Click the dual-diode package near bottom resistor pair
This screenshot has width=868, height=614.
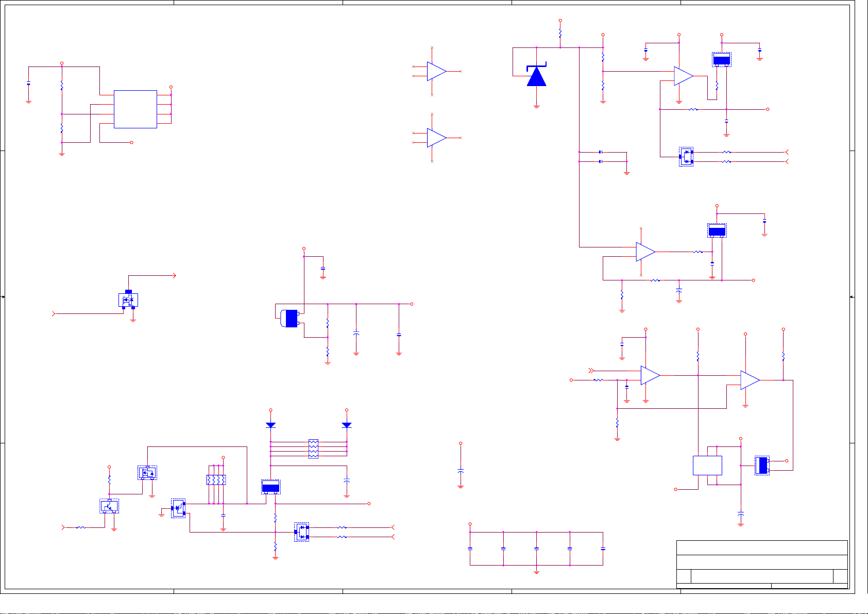tap(302, 532)
